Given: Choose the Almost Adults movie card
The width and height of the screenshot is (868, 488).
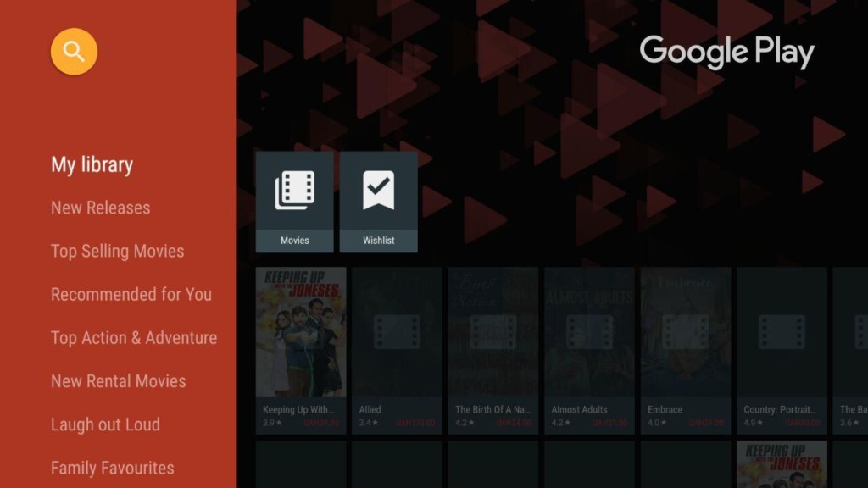Looking at the screenshot, I should click(589, 332).
